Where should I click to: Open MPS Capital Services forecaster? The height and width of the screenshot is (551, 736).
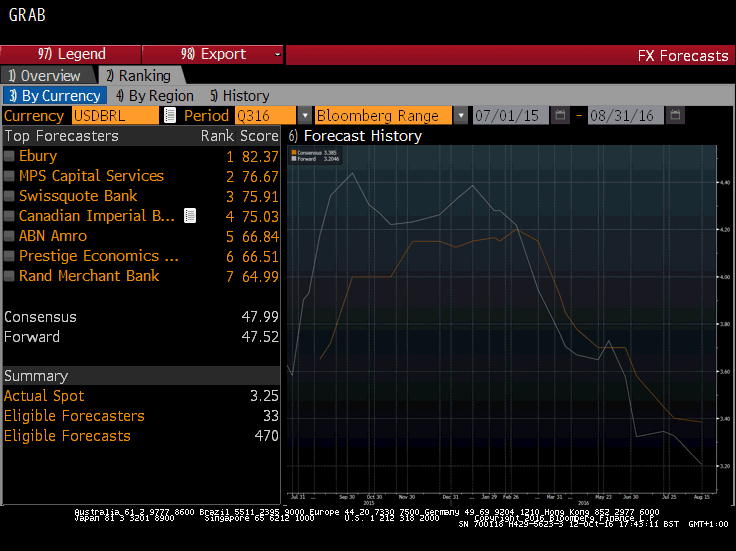[x=92, y=176]
